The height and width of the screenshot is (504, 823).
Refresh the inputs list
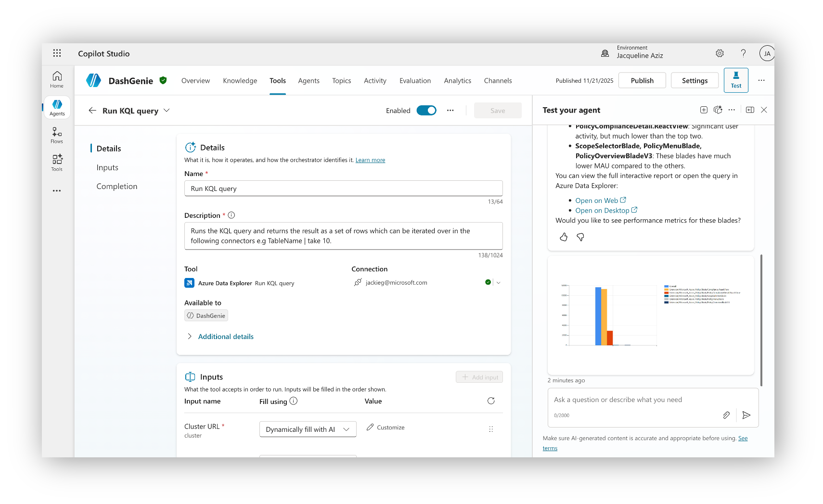[491, 401]
